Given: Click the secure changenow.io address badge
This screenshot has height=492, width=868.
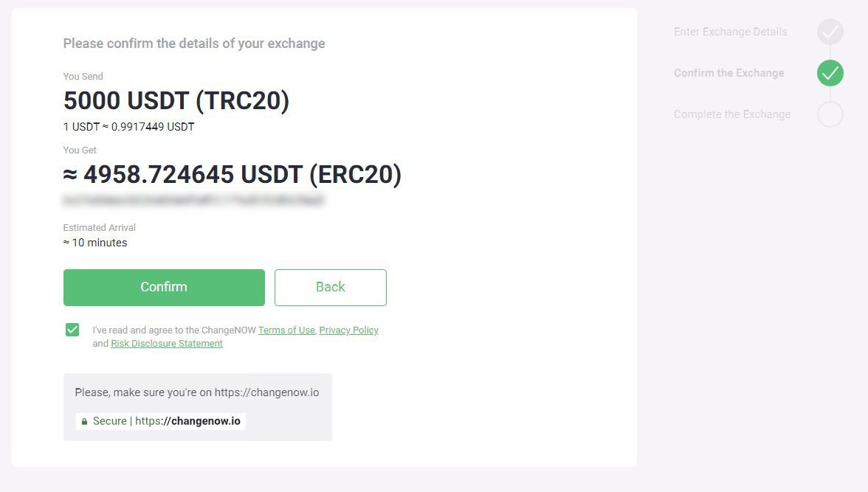Looking at the screenshot, I should coord(161,420).
